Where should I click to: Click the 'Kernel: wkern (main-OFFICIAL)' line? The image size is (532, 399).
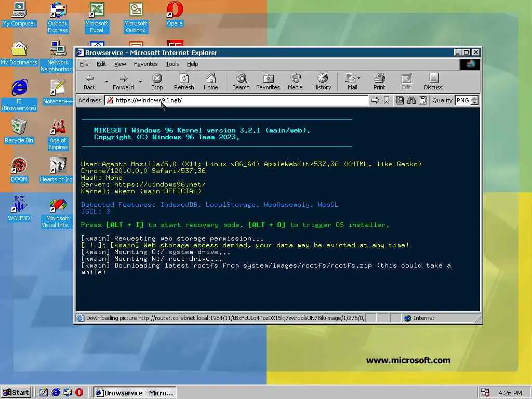tap(141, 191)
